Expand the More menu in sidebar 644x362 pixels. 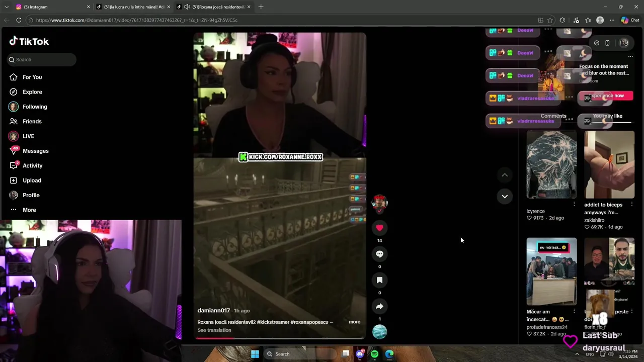[29, 210]
